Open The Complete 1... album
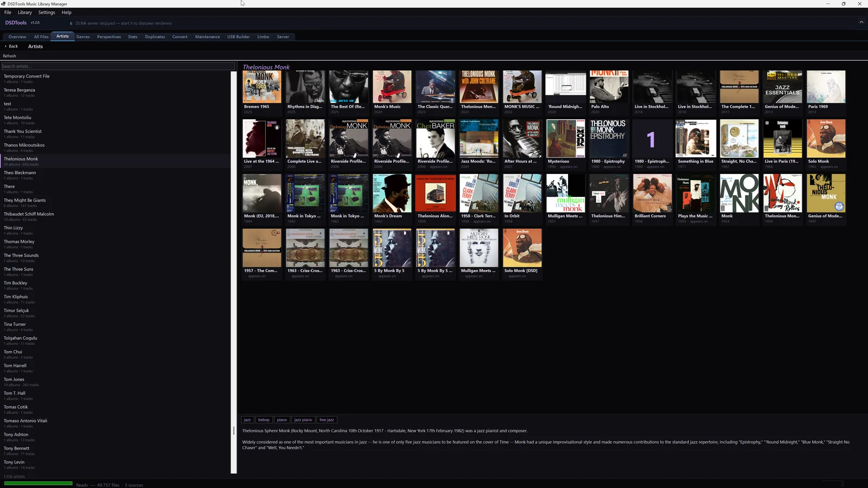The width and height of the screenshot is (868, 488). coord(739,92)
